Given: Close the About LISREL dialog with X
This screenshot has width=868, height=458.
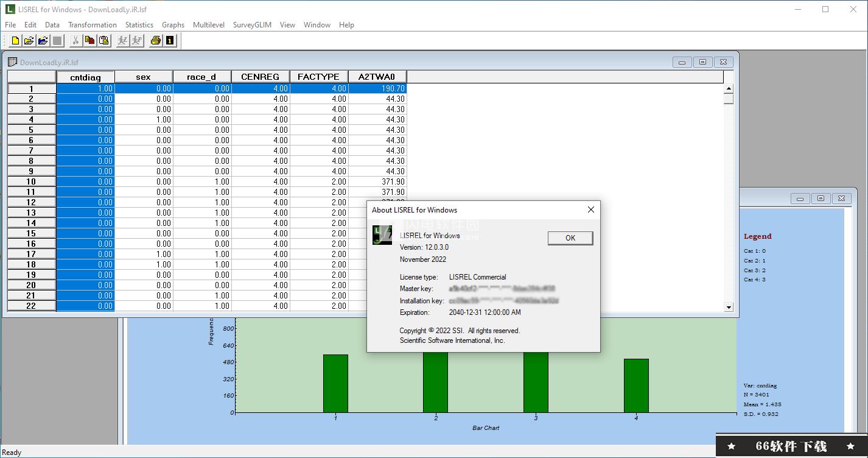Looking at the screenshot, I should (590, 210).
